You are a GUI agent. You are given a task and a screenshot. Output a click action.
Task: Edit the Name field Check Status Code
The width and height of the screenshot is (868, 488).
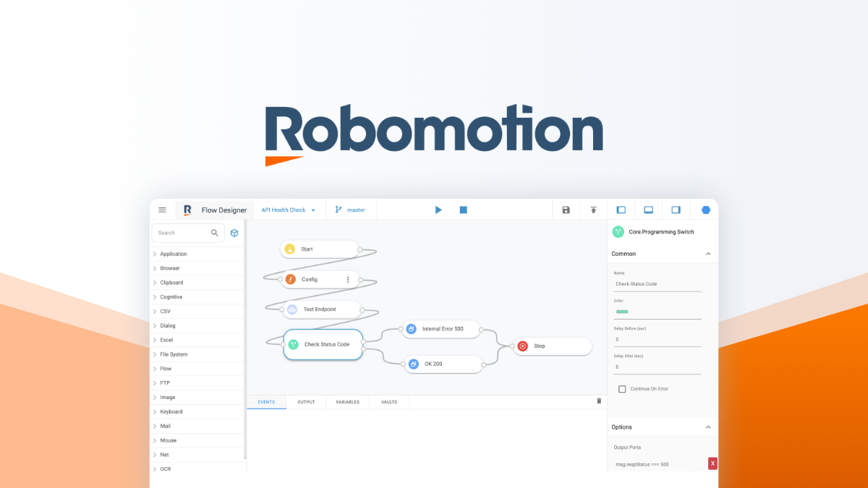pyautogui.click(x=658, y=284)
